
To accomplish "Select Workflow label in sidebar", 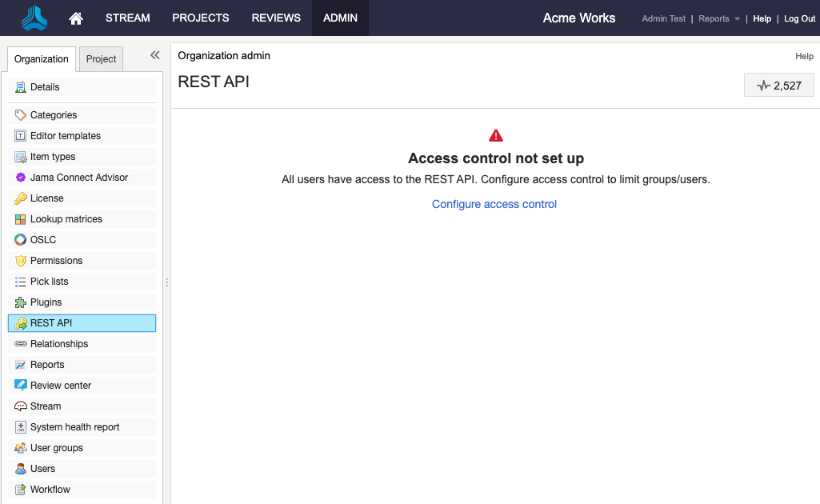I will [50, 490].
